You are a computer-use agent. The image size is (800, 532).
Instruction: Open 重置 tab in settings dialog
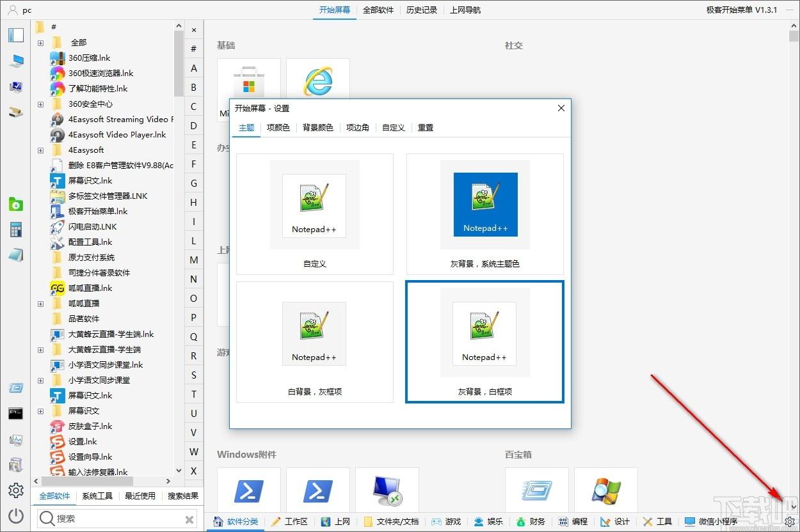point(426,127)
